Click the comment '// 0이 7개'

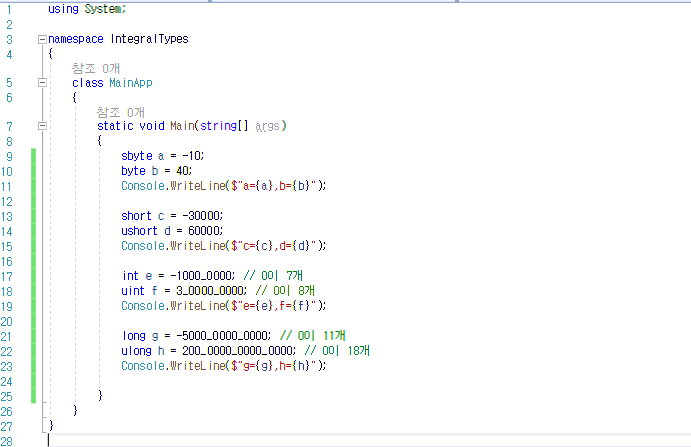(273, 276)
